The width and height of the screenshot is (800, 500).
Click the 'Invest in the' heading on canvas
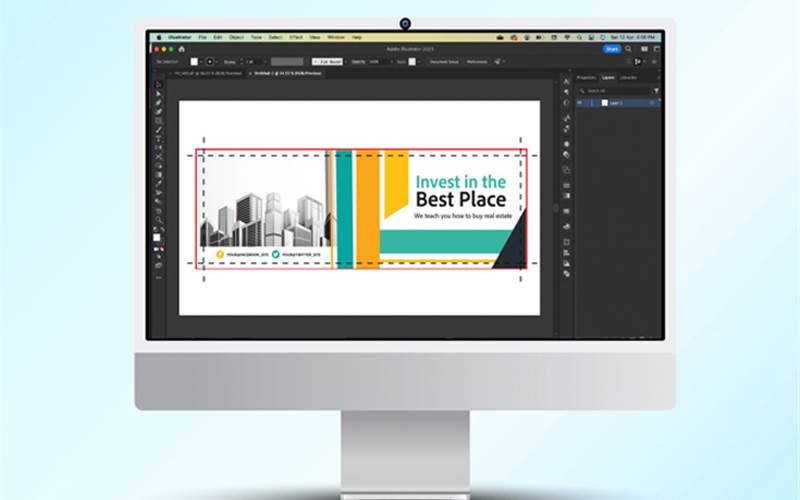point(461,182)
